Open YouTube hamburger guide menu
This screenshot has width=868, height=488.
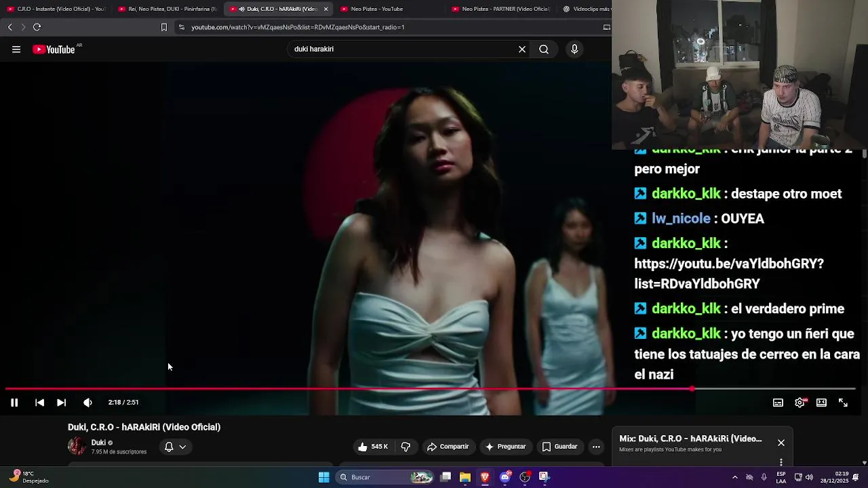click(16, 49)
